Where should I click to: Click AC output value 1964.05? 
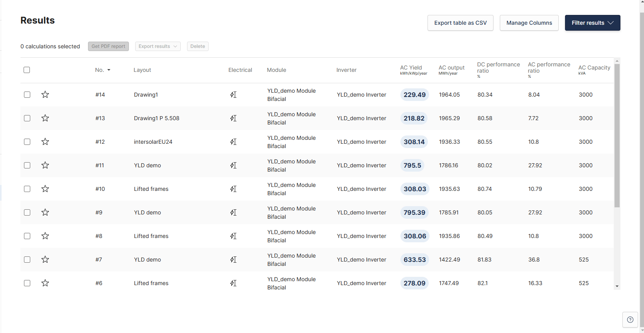449,95
